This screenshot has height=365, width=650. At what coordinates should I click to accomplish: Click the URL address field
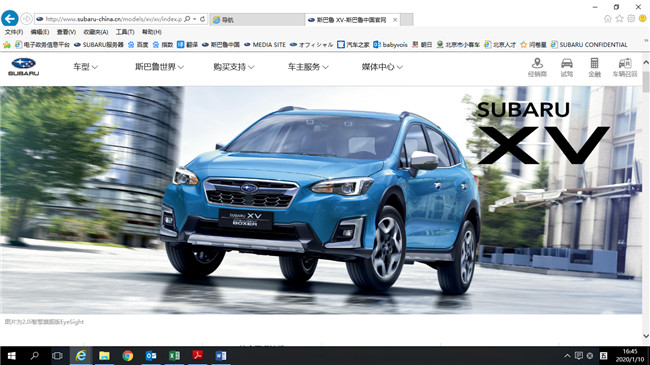(113, 19)
